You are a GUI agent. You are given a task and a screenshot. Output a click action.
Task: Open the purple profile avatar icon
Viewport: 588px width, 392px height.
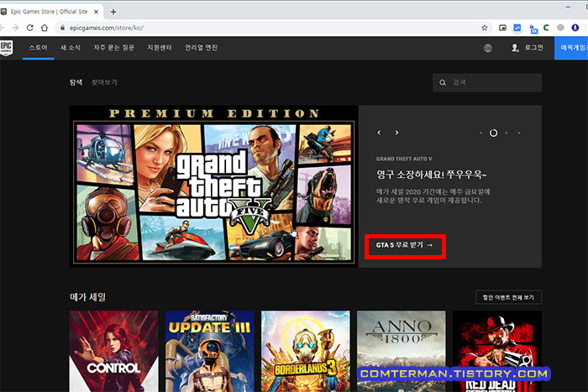[575, 28]
